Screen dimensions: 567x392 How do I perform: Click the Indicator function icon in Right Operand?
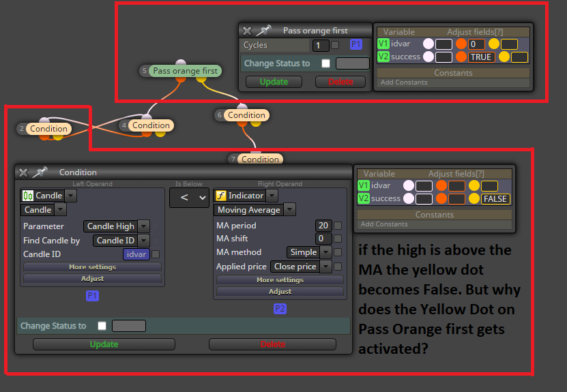(221, 196)
